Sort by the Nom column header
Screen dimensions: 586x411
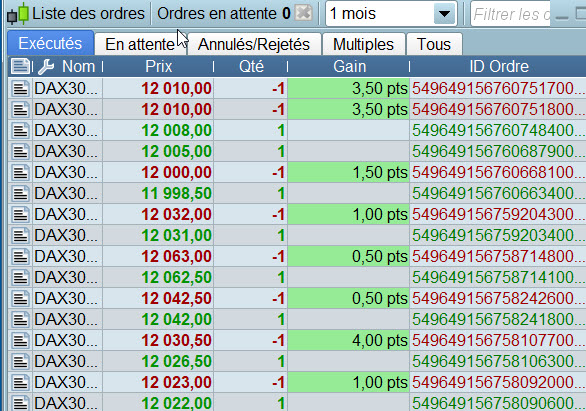point(78,66)
